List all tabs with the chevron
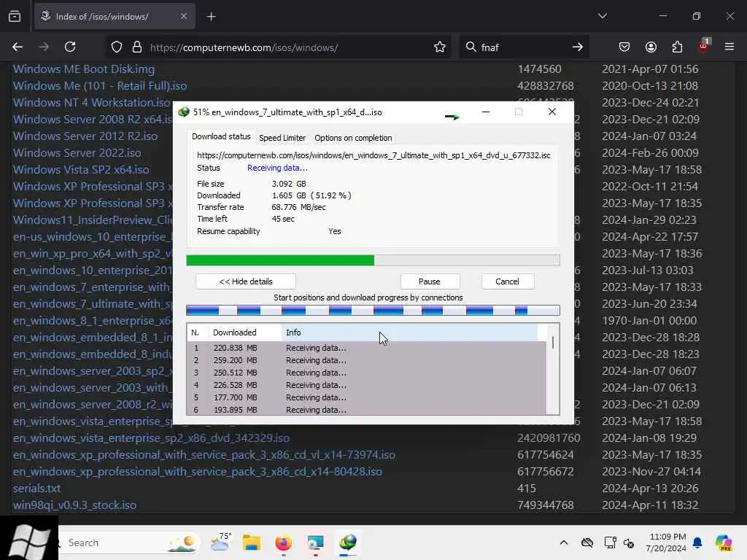This screenshot has width=747, height=560. 602,16
